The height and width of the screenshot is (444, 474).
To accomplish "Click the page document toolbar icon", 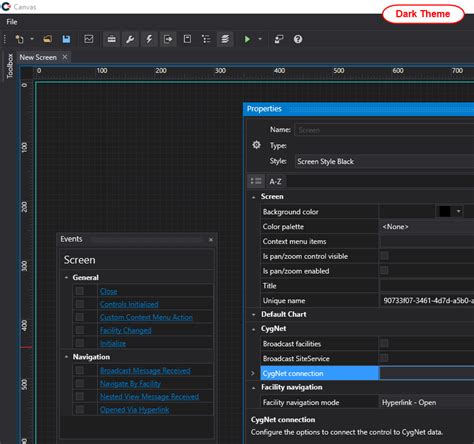I will pos(187,39).
